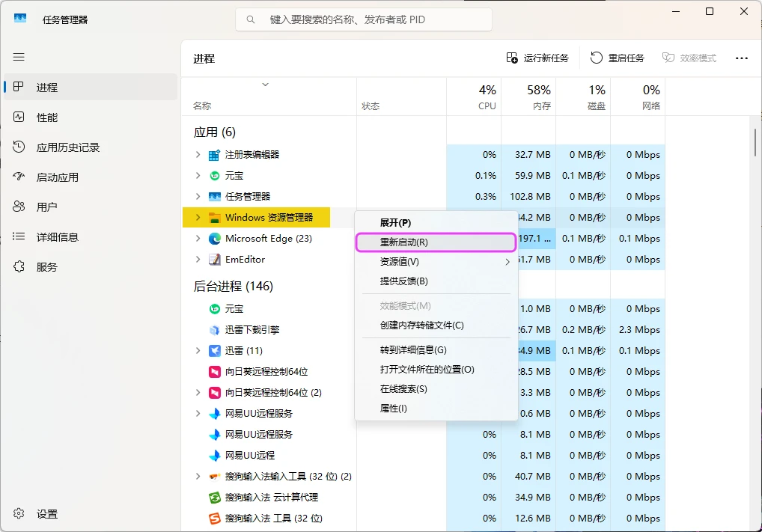Image resolution: width=762 pixels, height=532 pixels.
Task: Expand the 迅雷 (11) group
Action: point(198,350)
